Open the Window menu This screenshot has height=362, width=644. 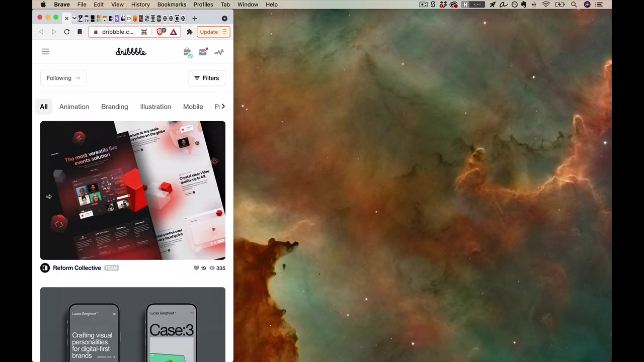click(248, 5)
